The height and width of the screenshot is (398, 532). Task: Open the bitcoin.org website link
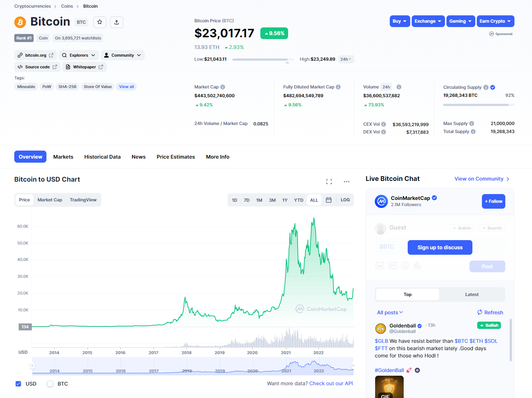(x=36, y=55)
